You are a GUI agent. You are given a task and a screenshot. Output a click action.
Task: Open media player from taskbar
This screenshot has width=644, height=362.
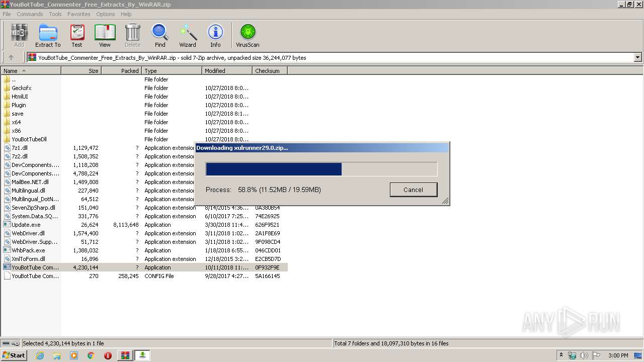74,355
